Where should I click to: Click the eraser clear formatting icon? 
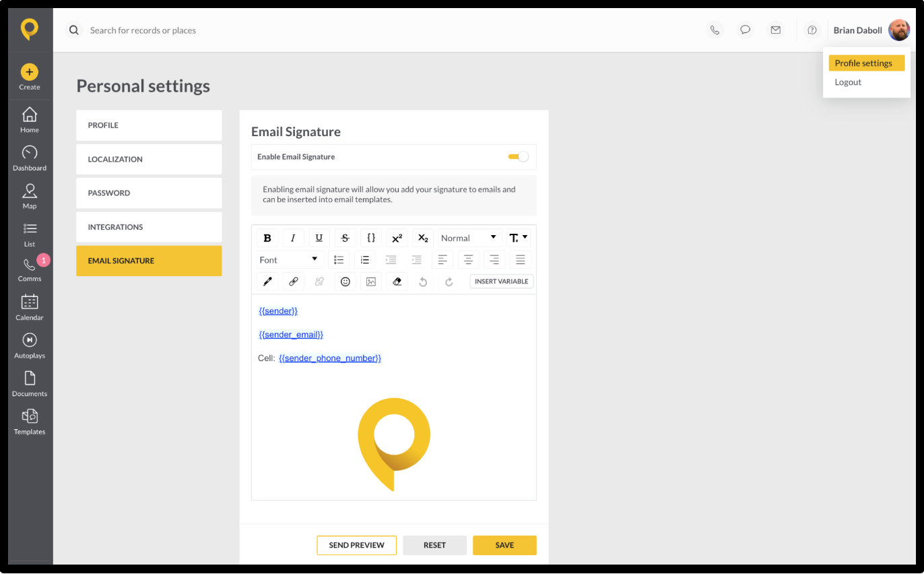tap(397, 282)
